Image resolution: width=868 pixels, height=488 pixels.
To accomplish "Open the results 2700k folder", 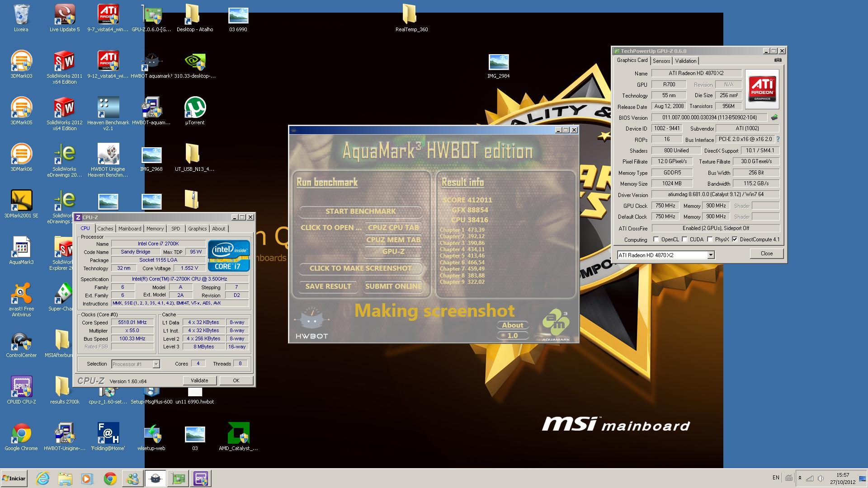I will tap(65, 390).
